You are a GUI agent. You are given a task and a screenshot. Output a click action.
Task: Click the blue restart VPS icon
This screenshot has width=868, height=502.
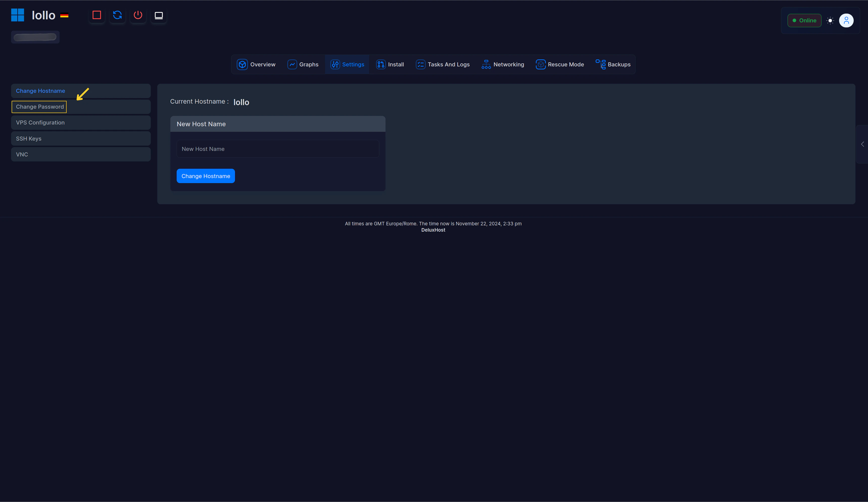pyautogui.click(x=117, y=15)
